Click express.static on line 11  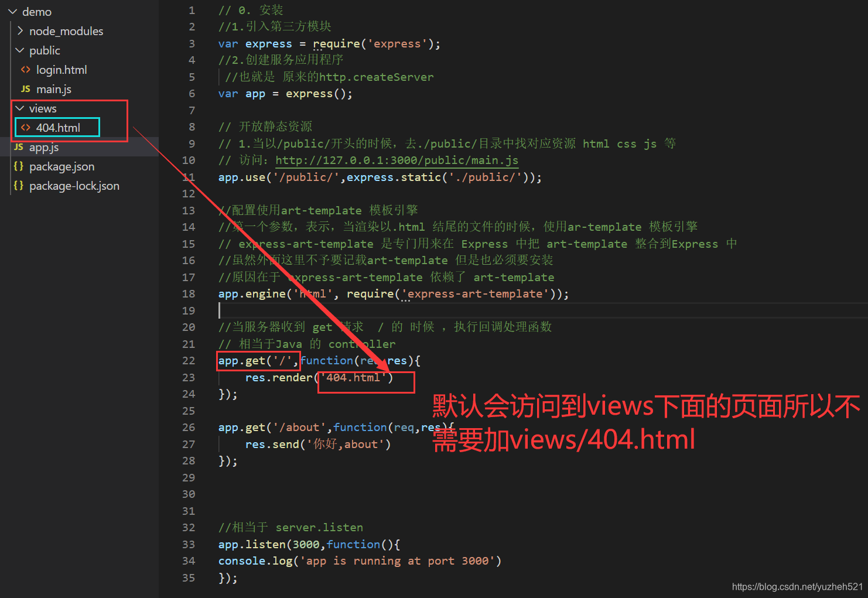click(x=394, y=177)
